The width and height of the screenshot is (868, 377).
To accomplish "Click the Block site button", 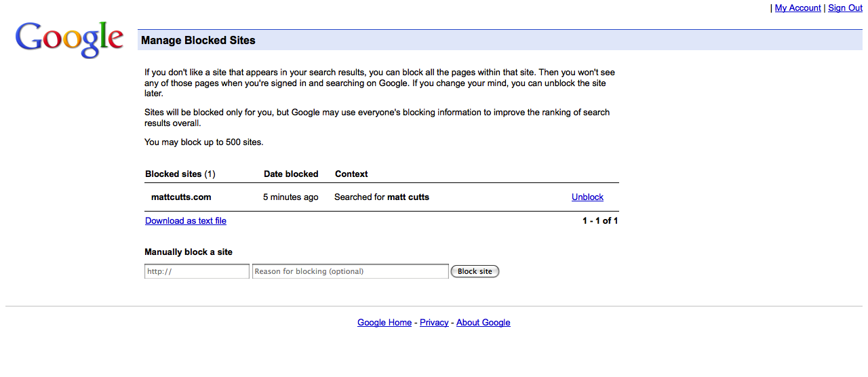I will [475, 271].
